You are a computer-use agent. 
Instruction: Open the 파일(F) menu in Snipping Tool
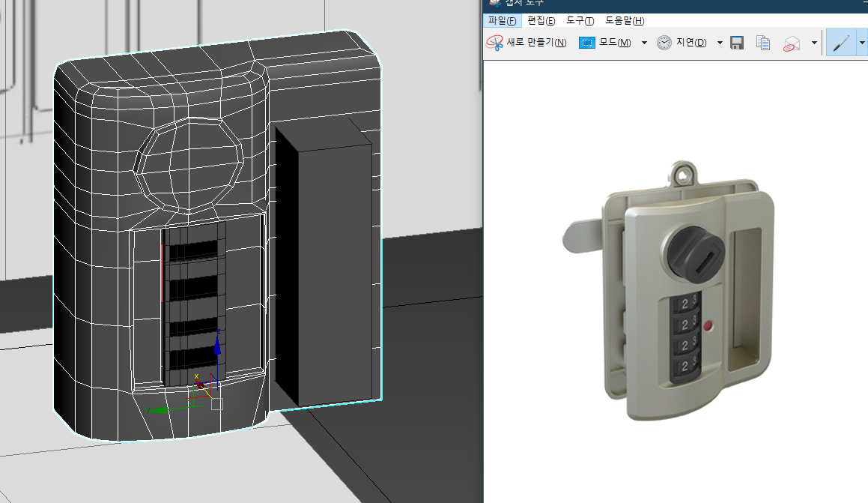[502, 20]
